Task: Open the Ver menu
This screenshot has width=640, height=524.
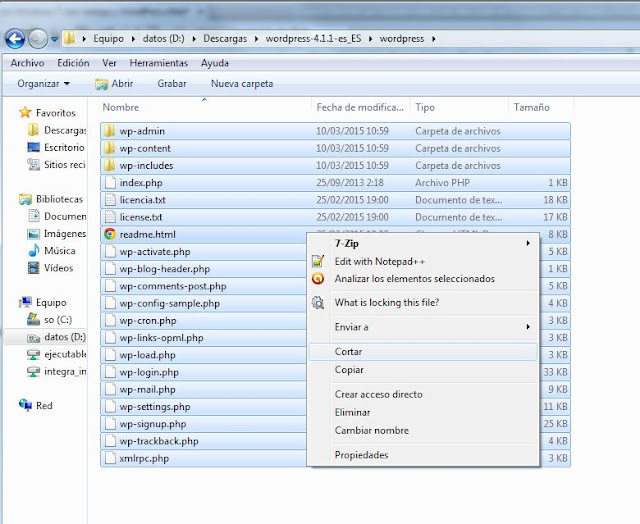Action: (109, 63)
